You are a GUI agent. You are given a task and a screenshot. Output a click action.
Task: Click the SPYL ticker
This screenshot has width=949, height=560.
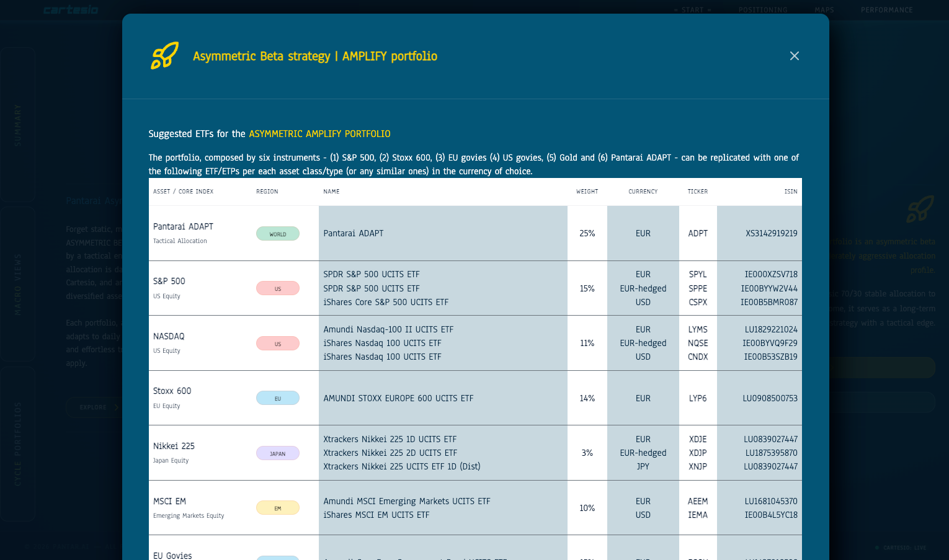(x=698, y=275)
